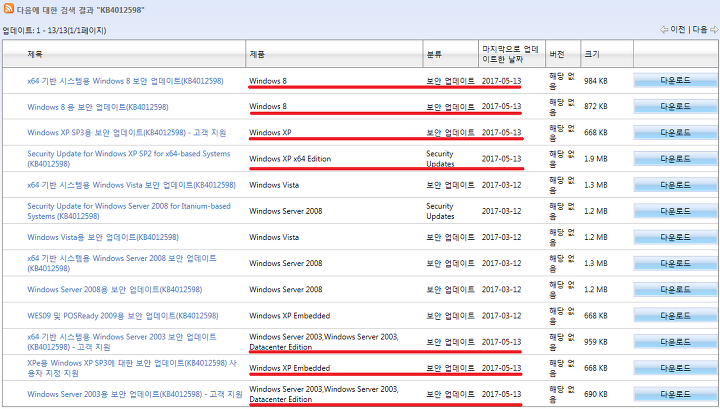The width and height of the screenshot is (720, 409).
Task: Download the 959 KB x64 Server 2003 update
Action: point(675,342)
